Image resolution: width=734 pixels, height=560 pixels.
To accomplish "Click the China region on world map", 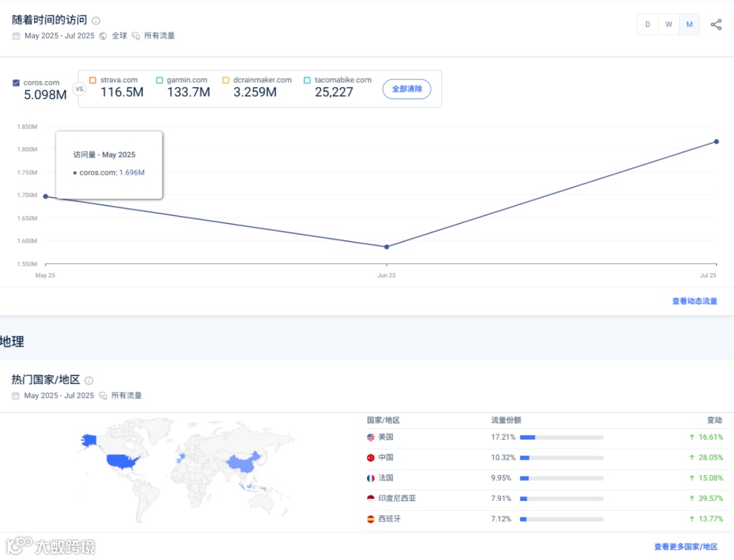I will (243, 462).
